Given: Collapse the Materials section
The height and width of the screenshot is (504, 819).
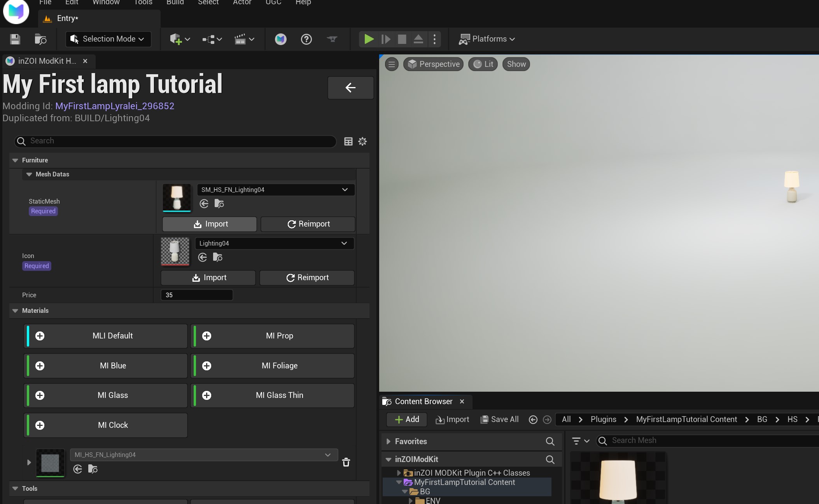Looking at the screenshot, I should pos(15,311).
